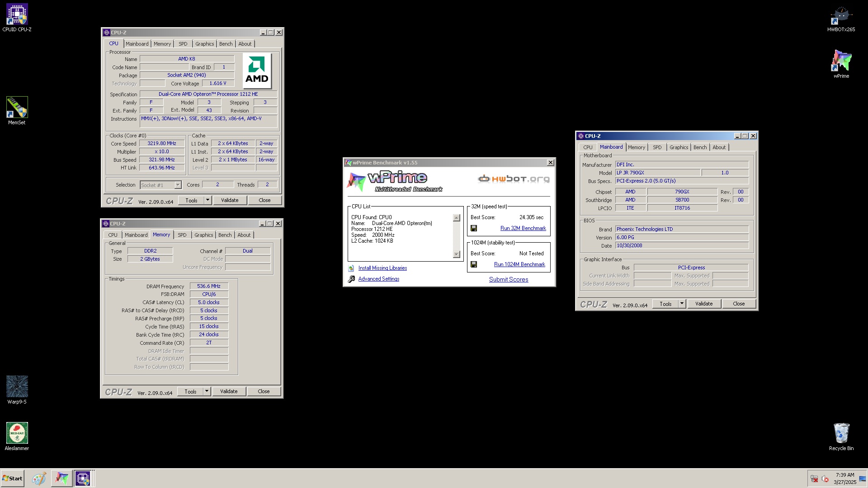The image size is (868, 488).
Task: Click the volume tray icon
Action: click(825, 479)
